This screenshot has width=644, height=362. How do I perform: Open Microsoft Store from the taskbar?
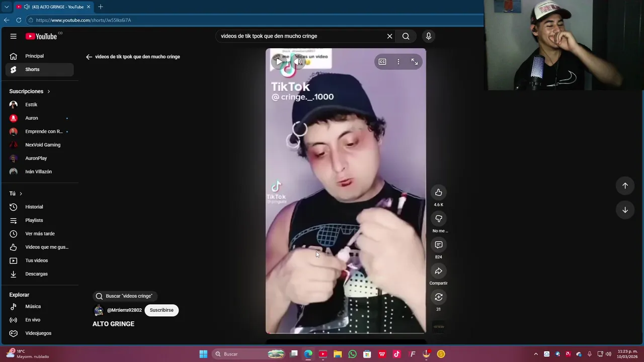[367, 354]
